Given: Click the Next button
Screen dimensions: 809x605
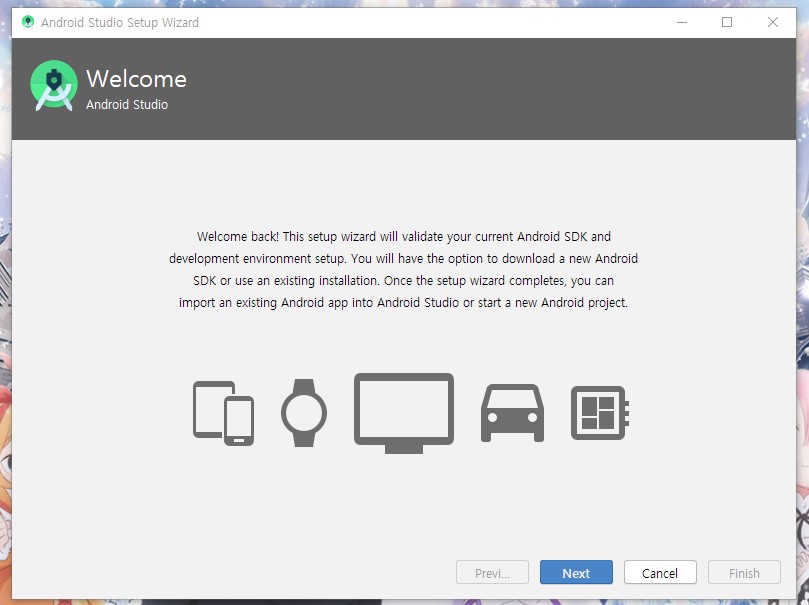Looking at the screenshot, I should point(576,573).
